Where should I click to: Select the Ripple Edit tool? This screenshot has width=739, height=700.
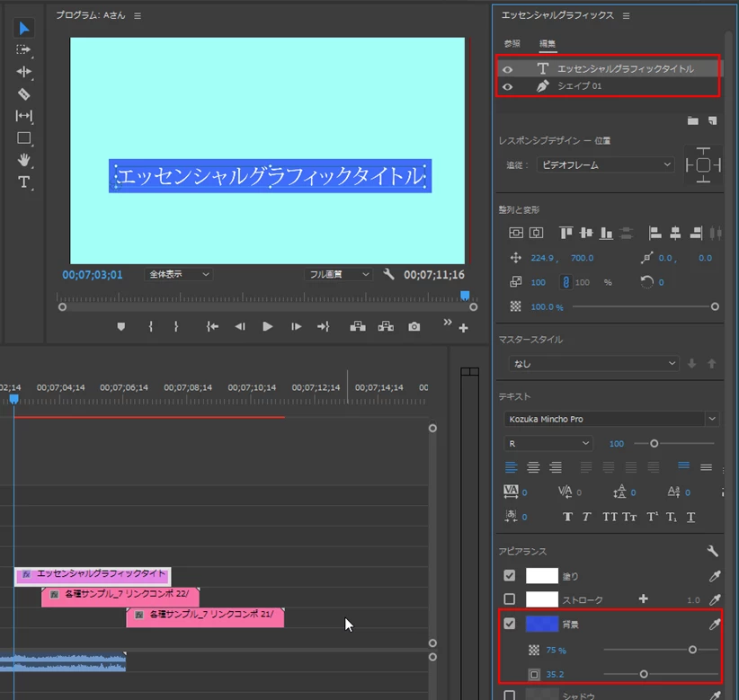click(23, 72)
